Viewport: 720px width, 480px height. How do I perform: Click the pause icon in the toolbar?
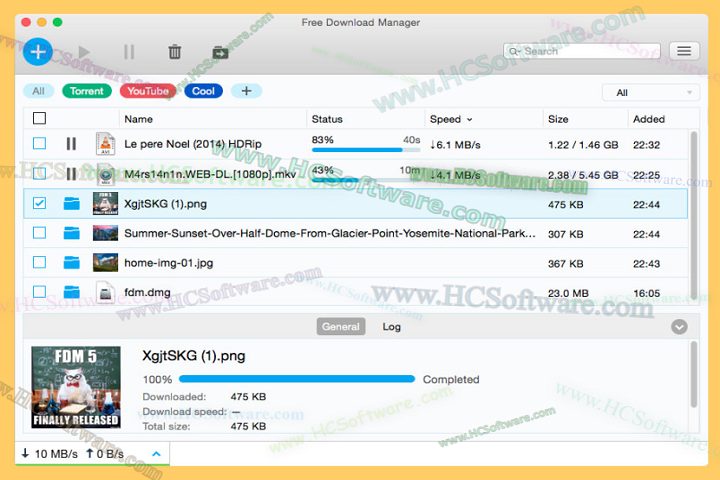[x=129, y=52]
